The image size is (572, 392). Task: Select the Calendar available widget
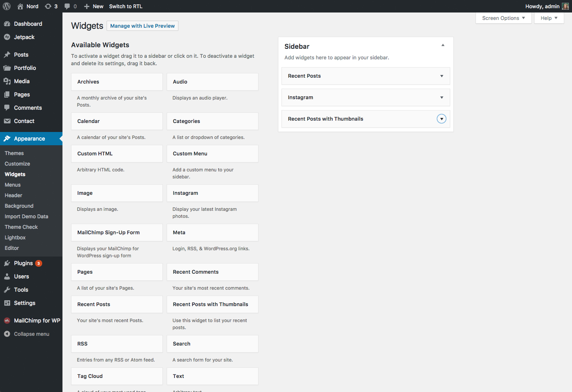pos(117,121)
